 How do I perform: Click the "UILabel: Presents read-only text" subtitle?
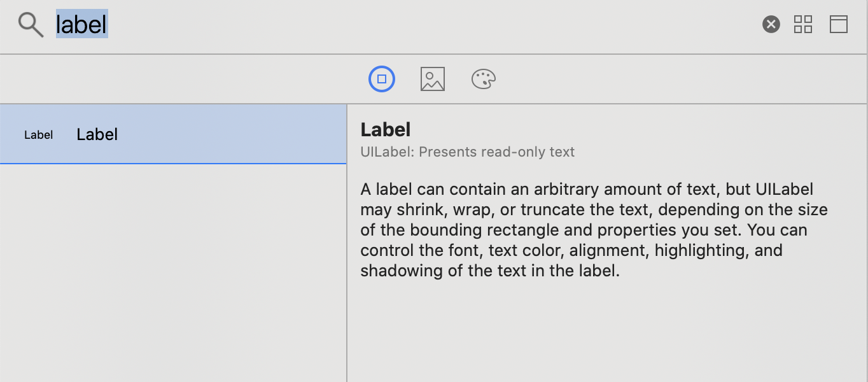(x=467, y=152)
